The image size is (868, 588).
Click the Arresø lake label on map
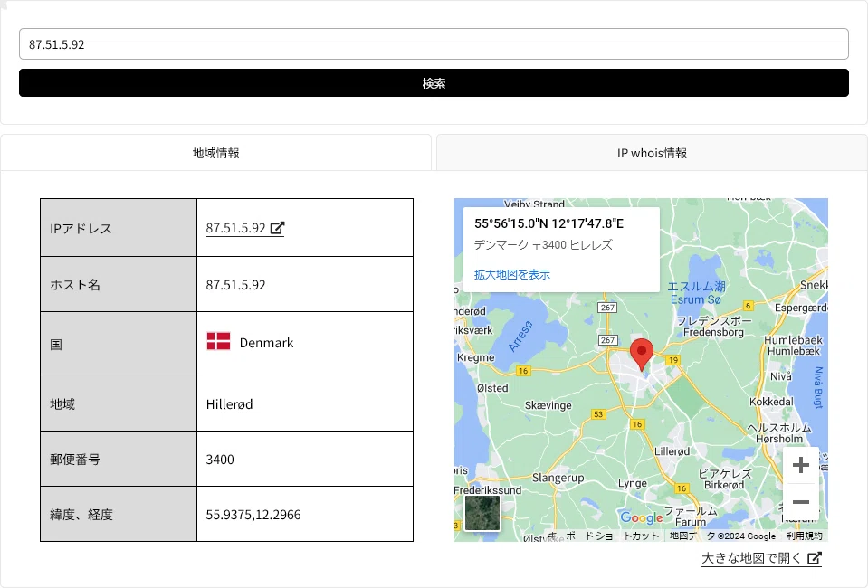point(520,337)
